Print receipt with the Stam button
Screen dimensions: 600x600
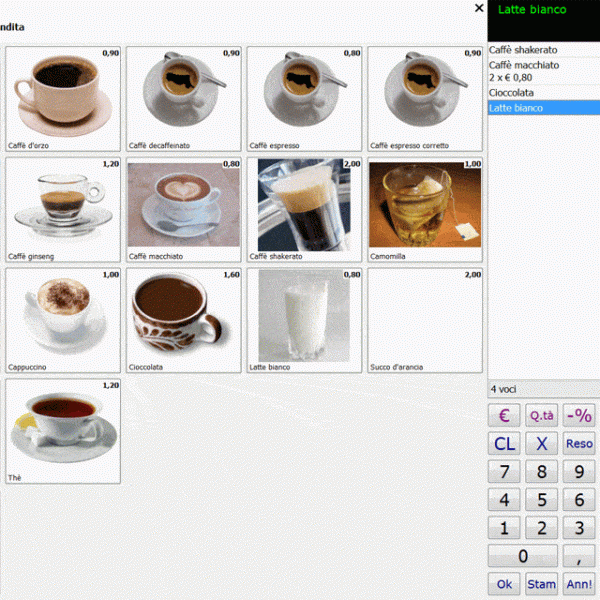pyautogui.click(x=542, y=583)
